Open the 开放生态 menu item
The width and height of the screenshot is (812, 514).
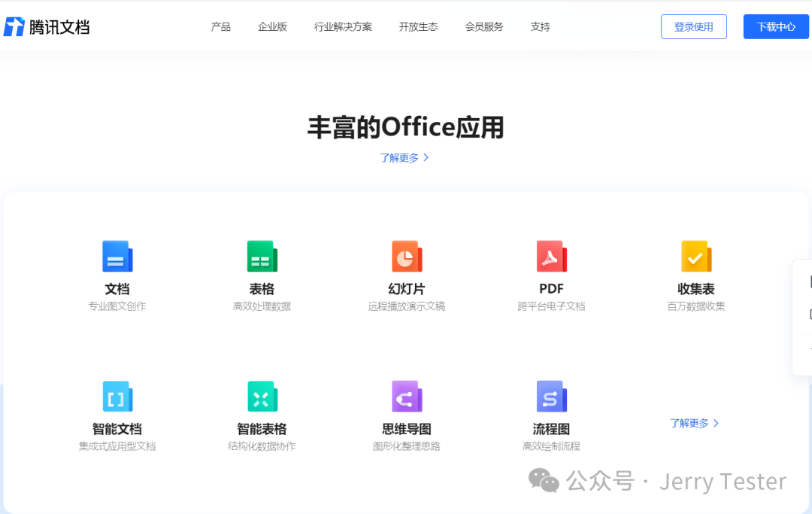pos(419,27)
